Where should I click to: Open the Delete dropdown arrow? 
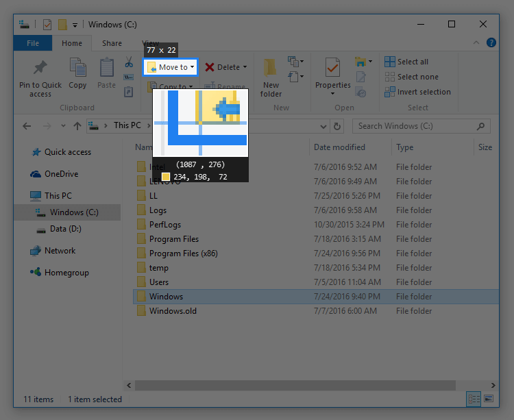point(245,67)
